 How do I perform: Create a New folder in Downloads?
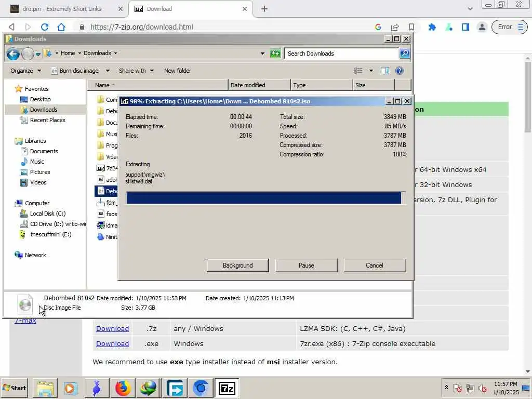point(178,71)
